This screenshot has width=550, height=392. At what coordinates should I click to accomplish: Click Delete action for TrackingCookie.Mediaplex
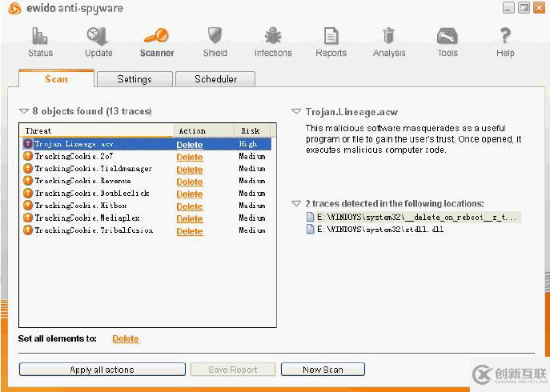(190, 218)
